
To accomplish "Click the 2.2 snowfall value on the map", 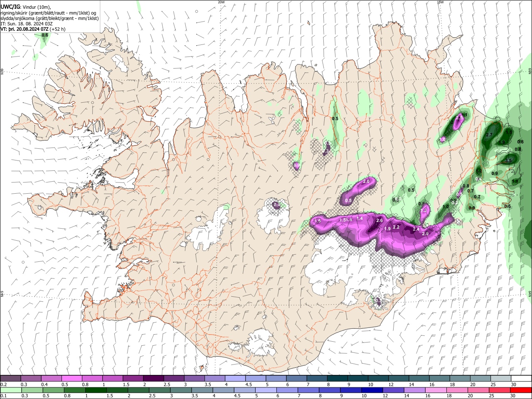I will (396, 227).
